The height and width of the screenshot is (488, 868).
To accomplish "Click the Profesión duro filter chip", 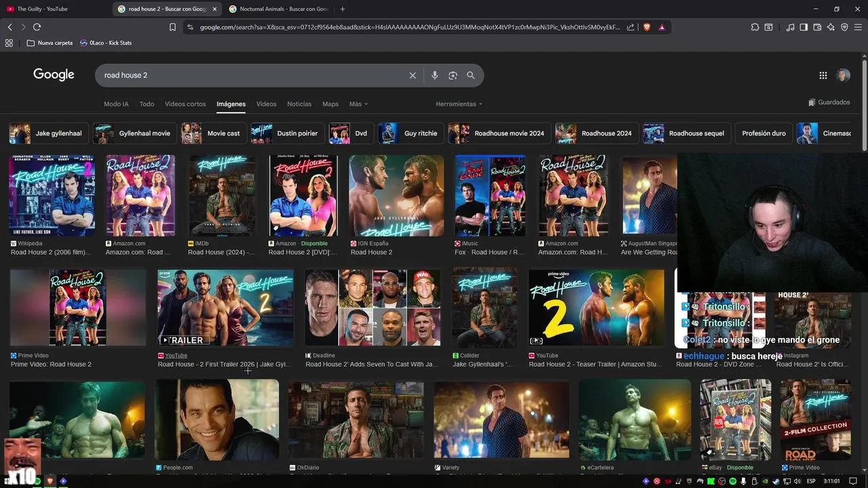I will (x=764, y=134).
